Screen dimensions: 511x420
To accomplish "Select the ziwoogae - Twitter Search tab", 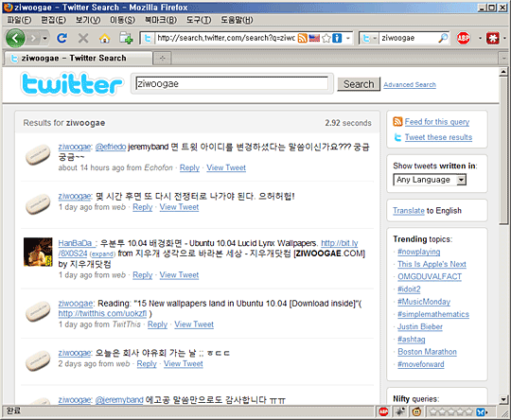I will point(79,58).
